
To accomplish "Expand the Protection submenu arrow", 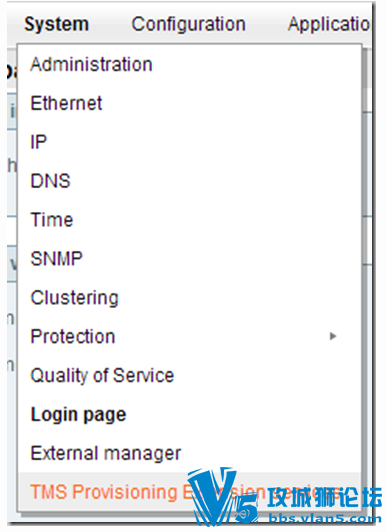I will (333, 336).
